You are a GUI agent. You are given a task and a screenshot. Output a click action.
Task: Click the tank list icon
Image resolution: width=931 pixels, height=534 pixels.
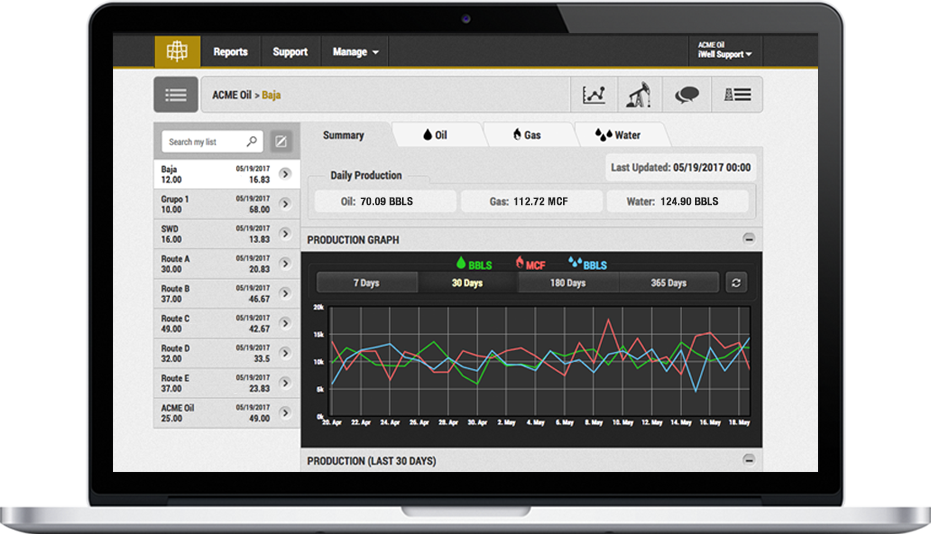coord(737,95)
